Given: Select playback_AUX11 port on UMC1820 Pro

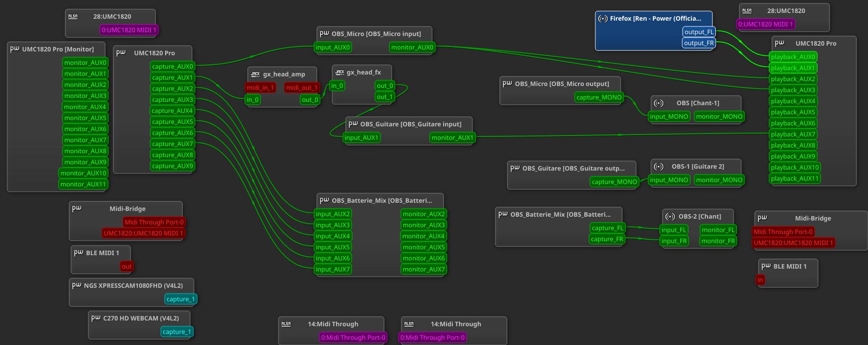Looking at the screenshot, I should pos(795,178).
